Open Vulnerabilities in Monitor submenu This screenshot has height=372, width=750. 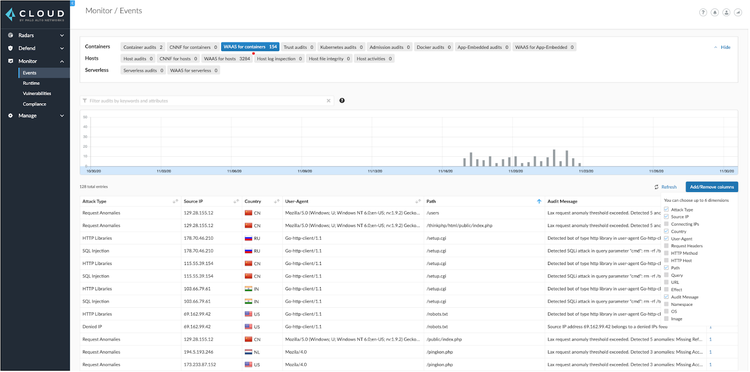(37, 94)
